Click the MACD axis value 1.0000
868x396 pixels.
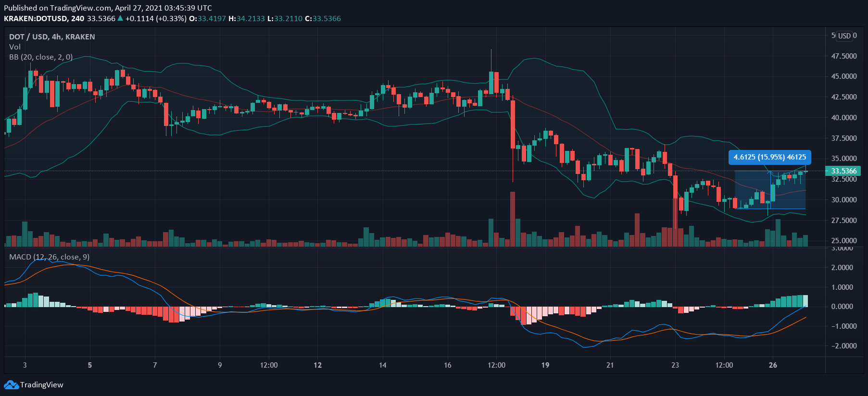click(842, 287)
